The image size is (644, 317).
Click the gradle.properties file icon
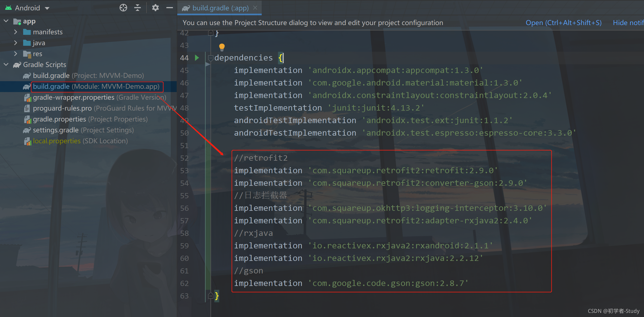coord(27,119)
